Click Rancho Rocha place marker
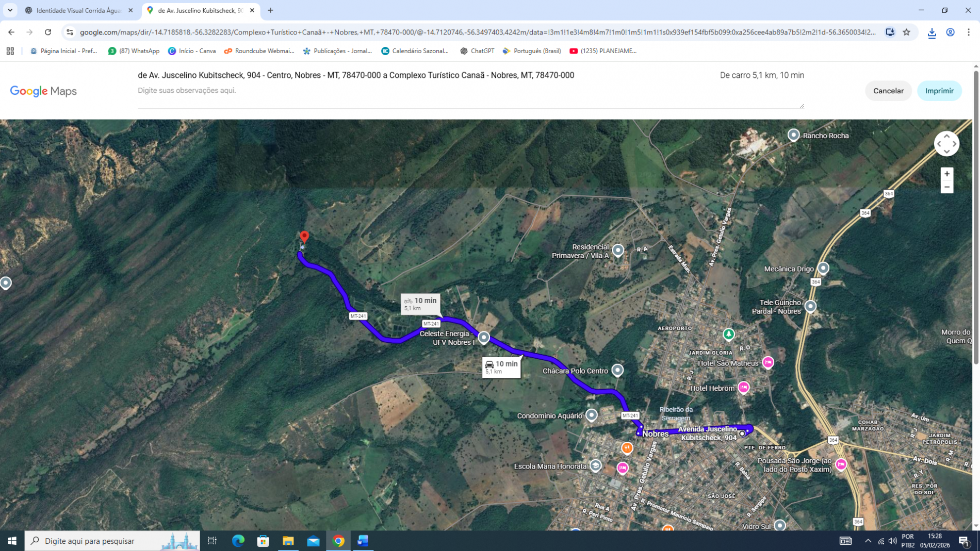Viewport: 980px width, 551px height. coord(793,135)
